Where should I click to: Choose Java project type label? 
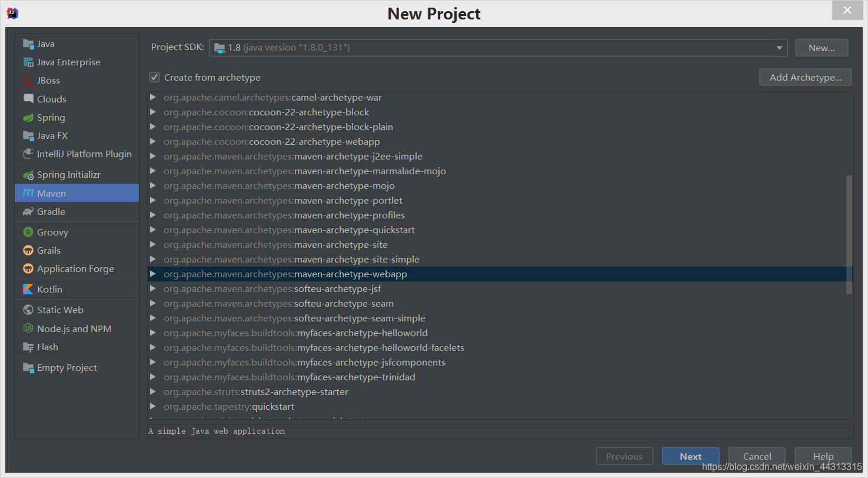[x=46, y=44]
